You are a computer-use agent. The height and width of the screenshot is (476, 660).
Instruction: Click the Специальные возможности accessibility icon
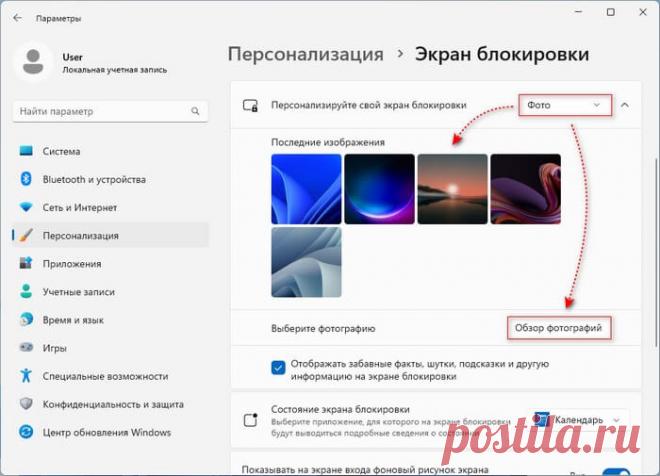(x=26, y=376)
